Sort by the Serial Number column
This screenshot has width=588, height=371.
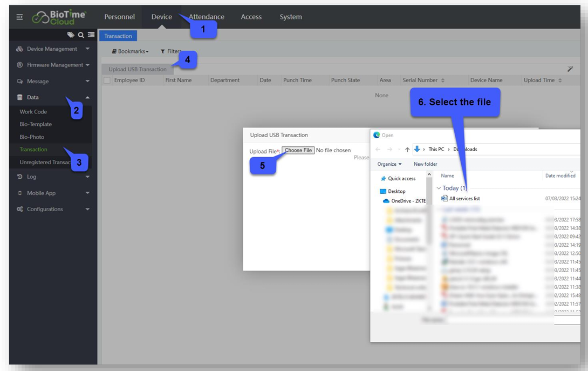pos(423,80)
